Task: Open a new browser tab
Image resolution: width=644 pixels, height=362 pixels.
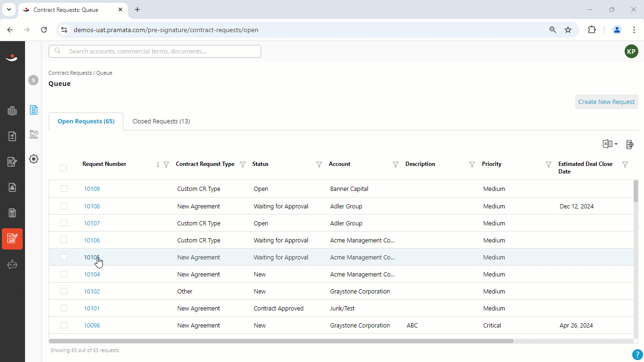Action: pos(137,9)
